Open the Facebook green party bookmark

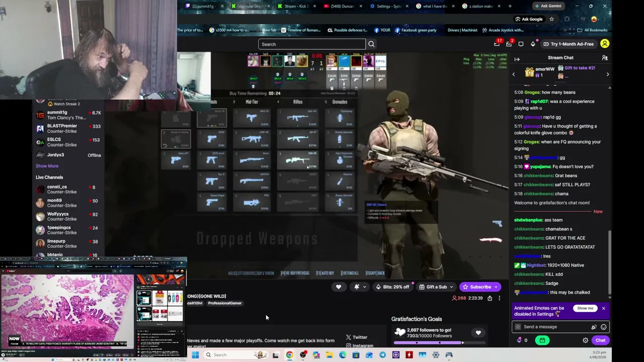(416, 30)
